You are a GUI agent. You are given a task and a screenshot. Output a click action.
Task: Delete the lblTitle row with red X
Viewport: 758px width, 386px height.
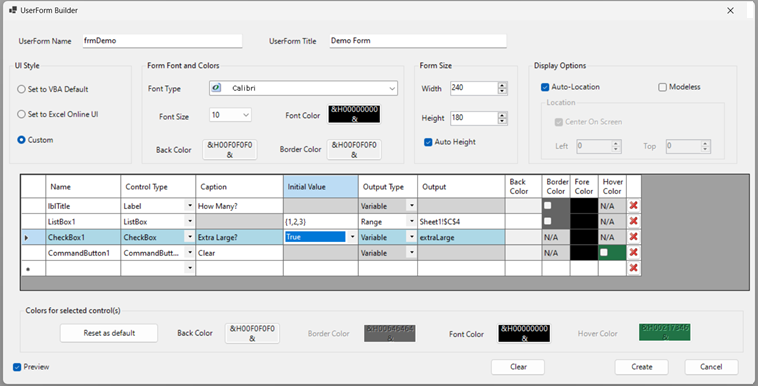[x=633, y=206]
